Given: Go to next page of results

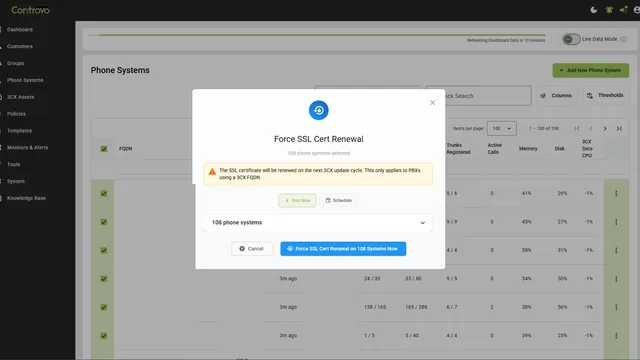Looking at the screenshot, I should pos(605,129).
